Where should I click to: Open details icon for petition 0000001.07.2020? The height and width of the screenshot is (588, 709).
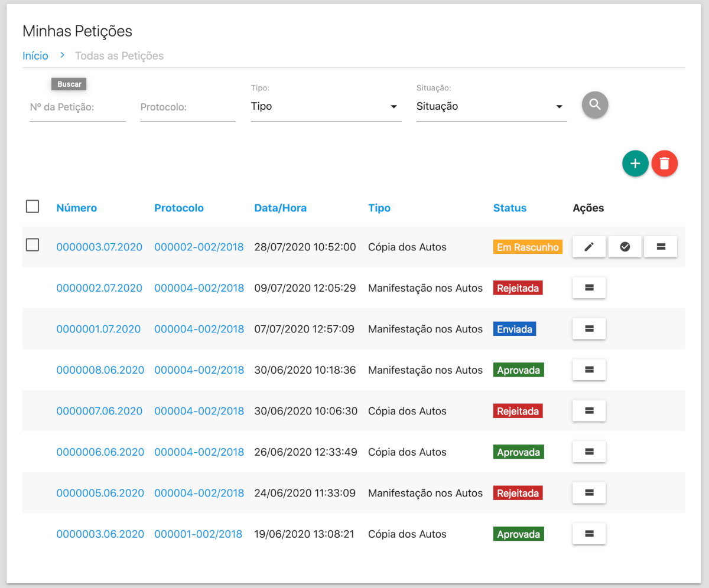click(589, 329)
